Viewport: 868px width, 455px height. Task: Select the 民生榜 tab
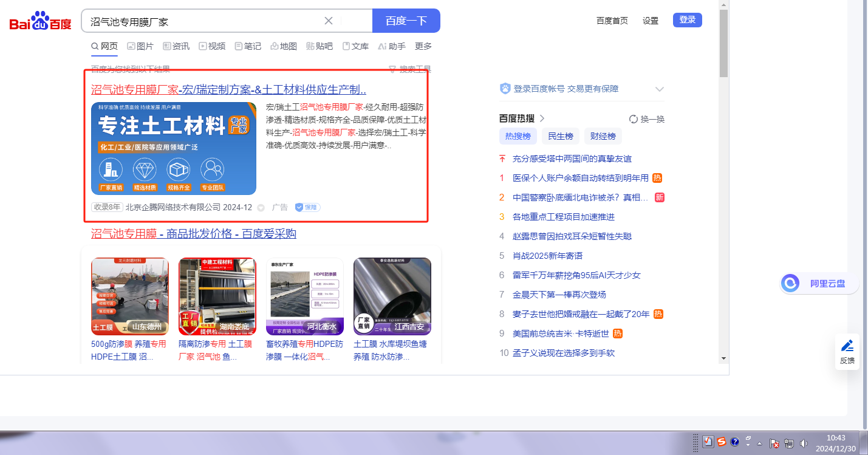[x=561, y=136]
